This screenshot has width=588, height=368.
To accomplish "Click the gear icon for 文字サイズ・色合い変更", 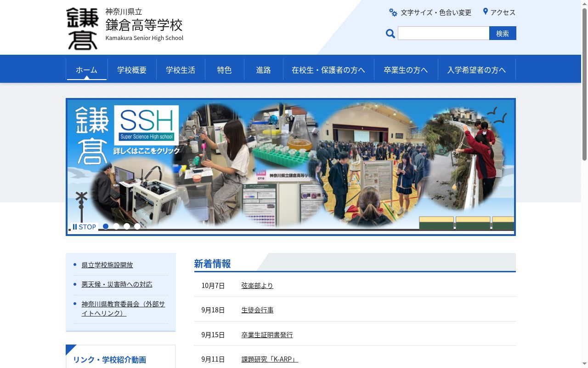I will coord(393,12).
